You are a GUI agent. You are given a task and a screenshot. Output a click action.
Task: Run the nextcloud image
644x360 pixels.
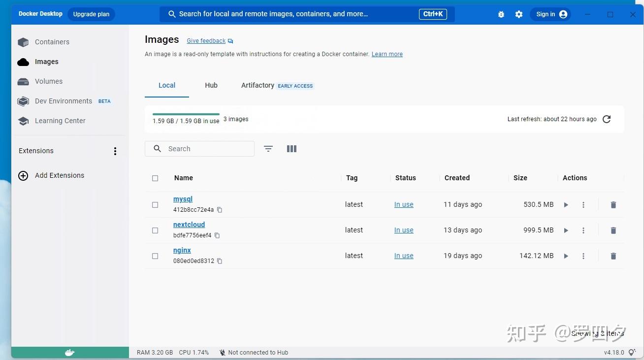tap(566, 230)
